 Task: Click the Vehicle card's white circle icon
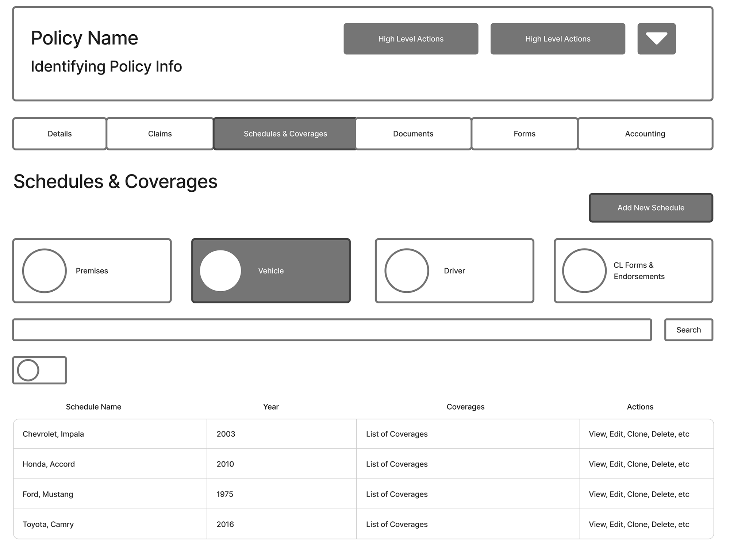[x=220, y=271]
